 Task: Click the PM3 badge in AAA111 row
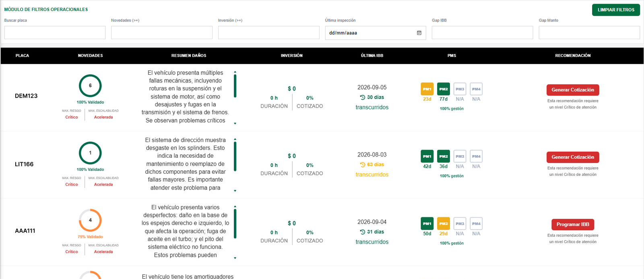coord(460,224)
